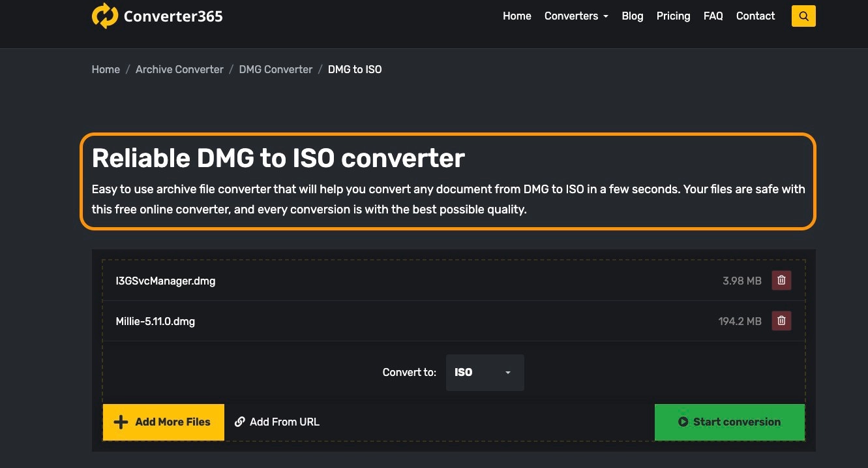Screen dimensions: 868x468
Task: Click the 194.2 MB file size
Action: [x=740, y=321]
